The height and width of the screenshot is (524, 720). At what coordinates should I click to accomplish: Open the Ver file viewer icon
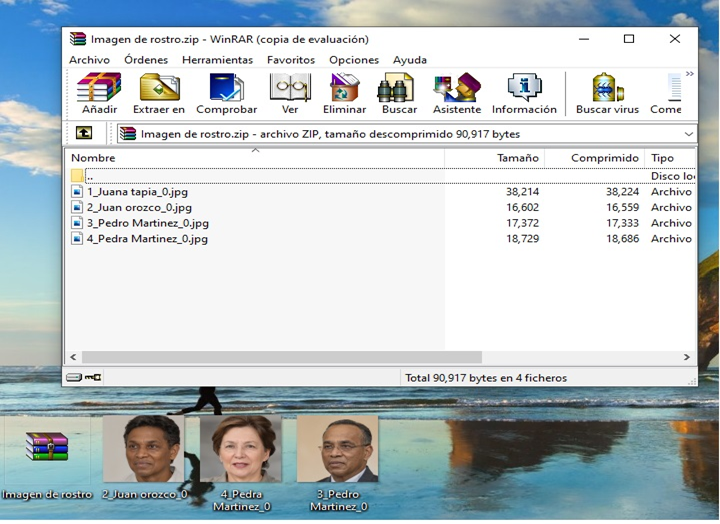pos(290,93)
